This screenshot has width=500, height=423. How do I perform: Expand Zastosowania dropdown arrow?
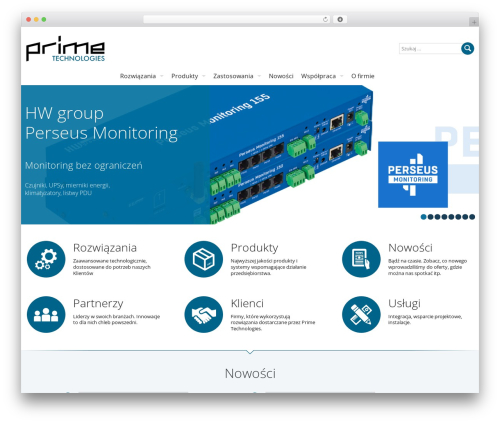259,76
